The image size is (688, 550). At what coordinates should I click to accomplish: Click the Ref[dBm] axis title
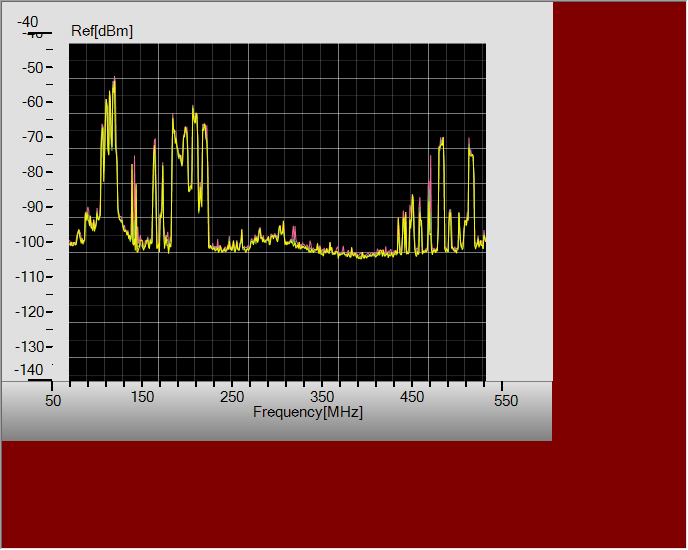102,31
